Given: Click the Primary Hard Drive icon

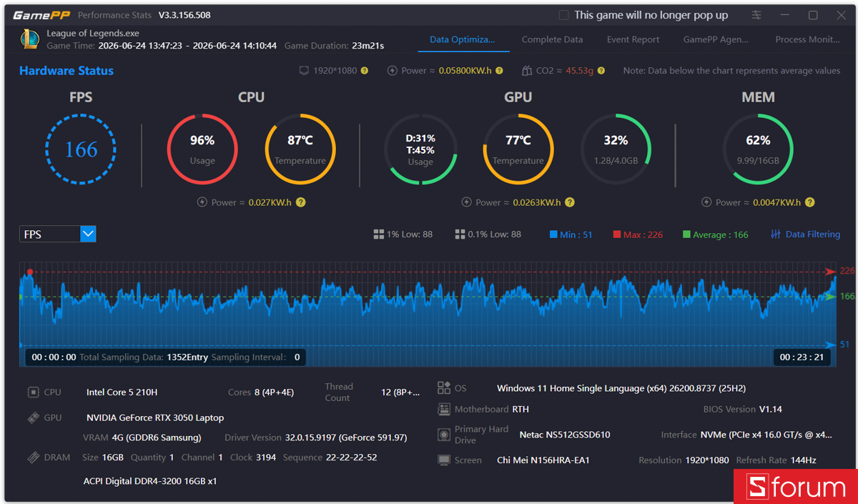Looking at the screenshot, I should pos(443,435).
